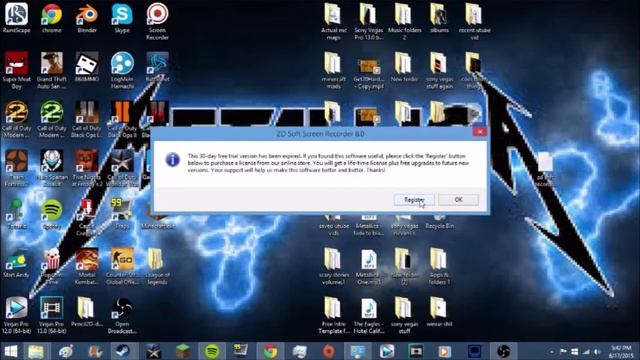Open the Windows Start button
Viewport: 640px width, 360px height.
click(11, 351)
